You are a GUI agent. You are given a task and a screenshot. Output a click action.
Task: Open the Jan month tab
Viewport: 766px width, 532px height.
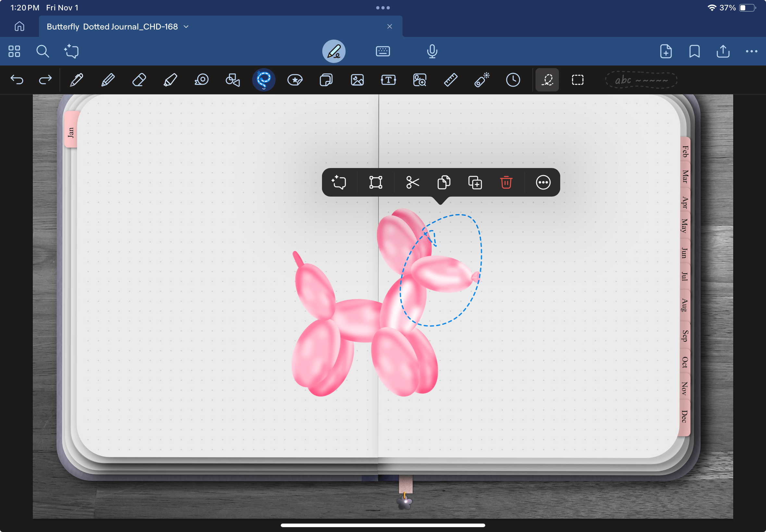click(71, 132)
